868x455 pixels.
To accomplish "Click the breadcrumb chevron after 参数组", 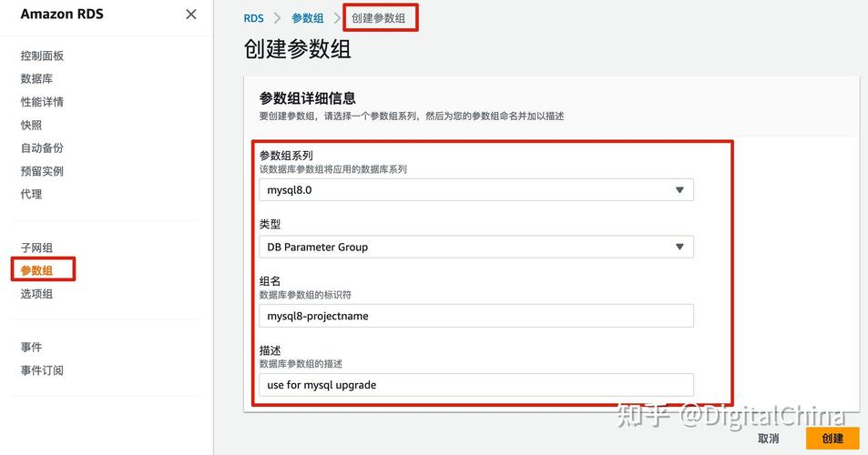I will [337, 18].
